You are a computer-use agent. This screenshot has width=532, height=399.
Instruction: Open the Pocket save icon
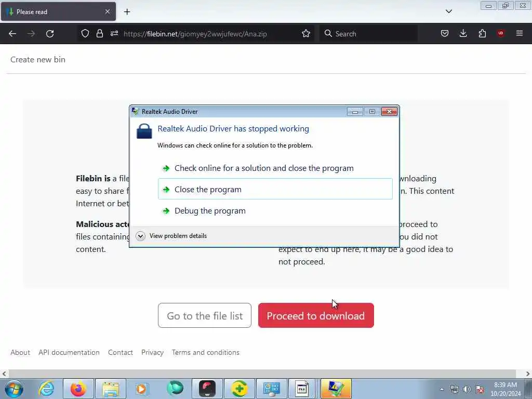(445, 33)
